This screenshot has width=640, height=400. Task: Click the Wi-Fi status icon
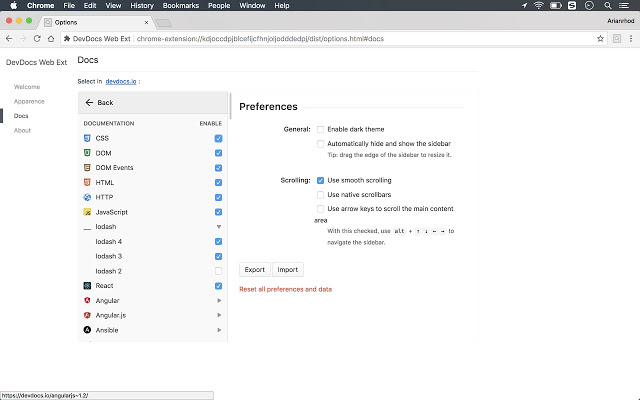point(539,5)
